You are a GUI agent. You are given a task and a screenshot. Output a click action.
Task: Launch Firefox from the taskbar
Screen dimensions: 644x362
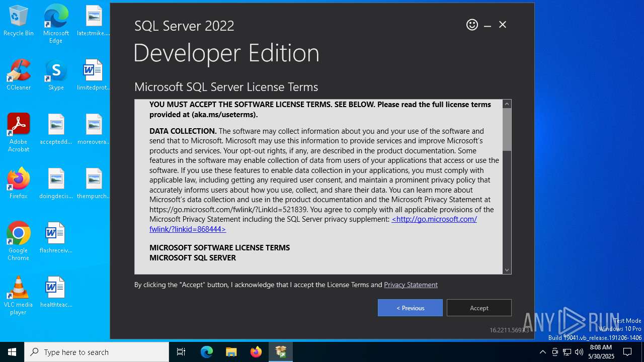click(x=256, y=352)
